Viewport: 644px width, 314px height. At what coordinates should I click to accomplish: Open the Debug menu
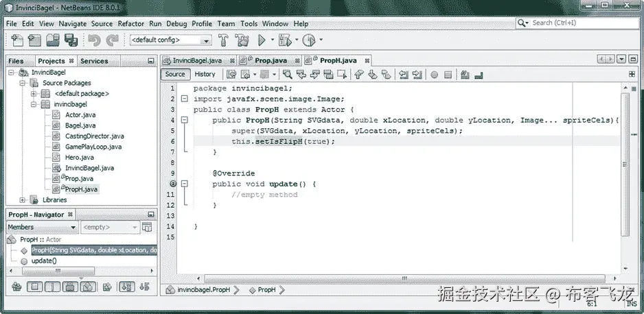click(176, 24)
